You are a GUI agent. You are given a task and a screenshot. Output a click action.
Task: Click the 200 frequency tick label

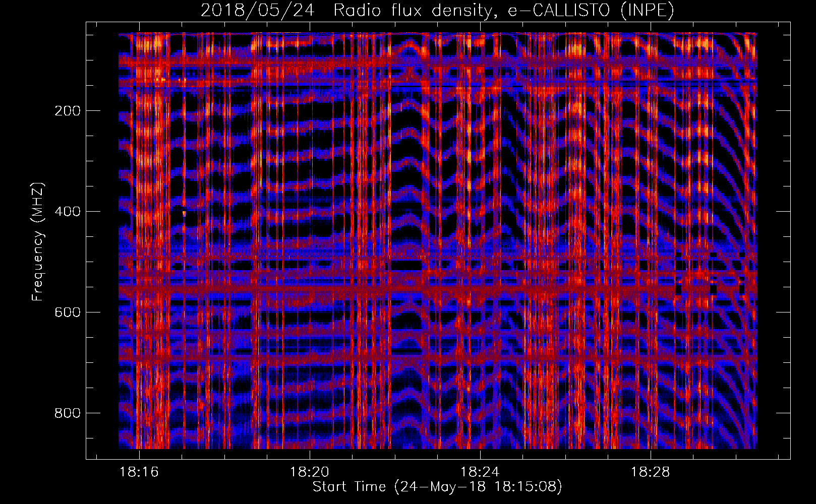[x=68, y=111]
